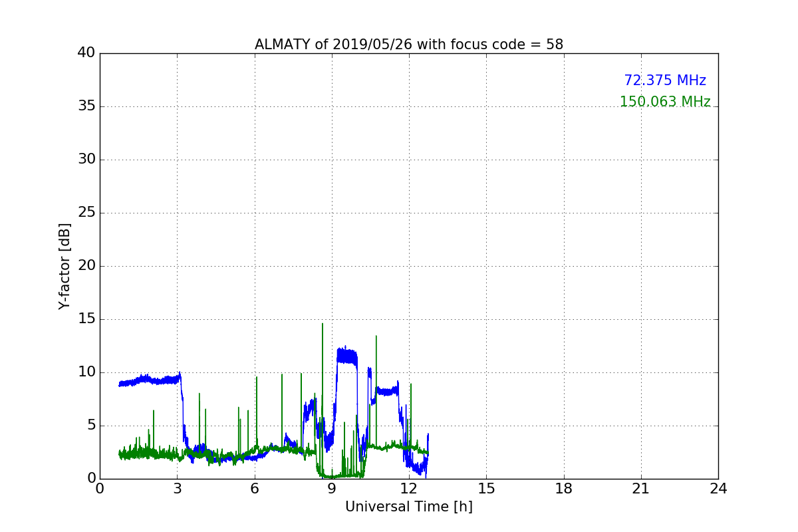This screenshot has width=798, height=532.
Task: Select the blue 72.375 MHz legend label
Action: click(x=665, y=80)
